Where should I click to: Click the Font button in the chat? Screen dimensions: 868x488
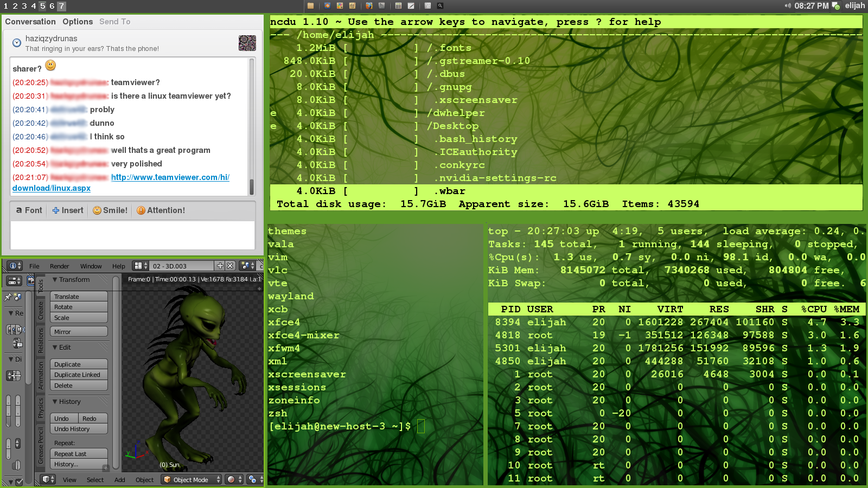29,210
